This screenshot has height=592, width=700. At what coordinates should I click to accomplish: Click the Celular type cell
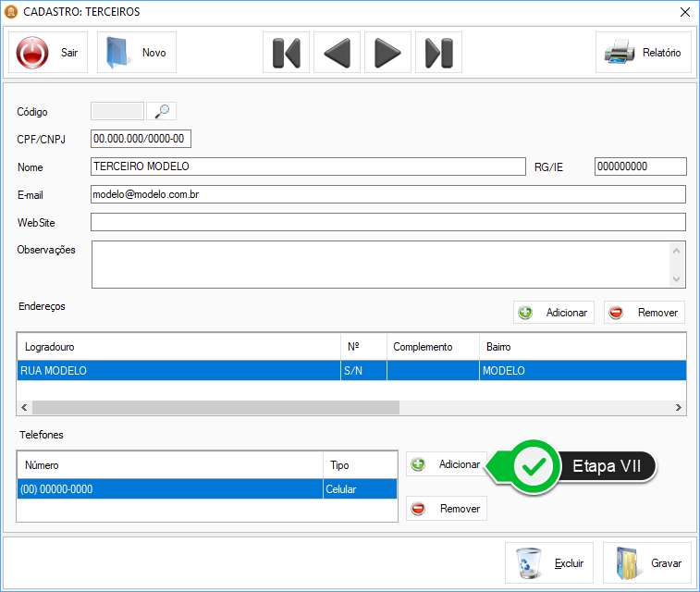[x=360, y=489]
